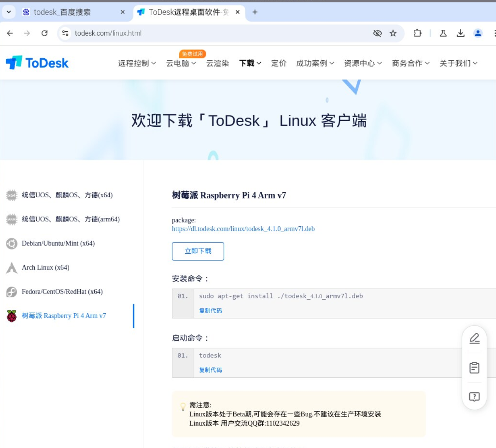Go back to previous page
This screenshot has width=496, height=448.
pyautogui.click(x=10, y=33)
